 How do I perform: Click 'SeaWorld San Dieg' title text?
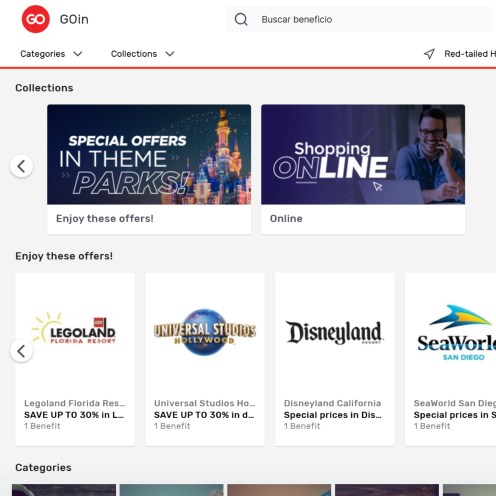[x=455, y=403]
